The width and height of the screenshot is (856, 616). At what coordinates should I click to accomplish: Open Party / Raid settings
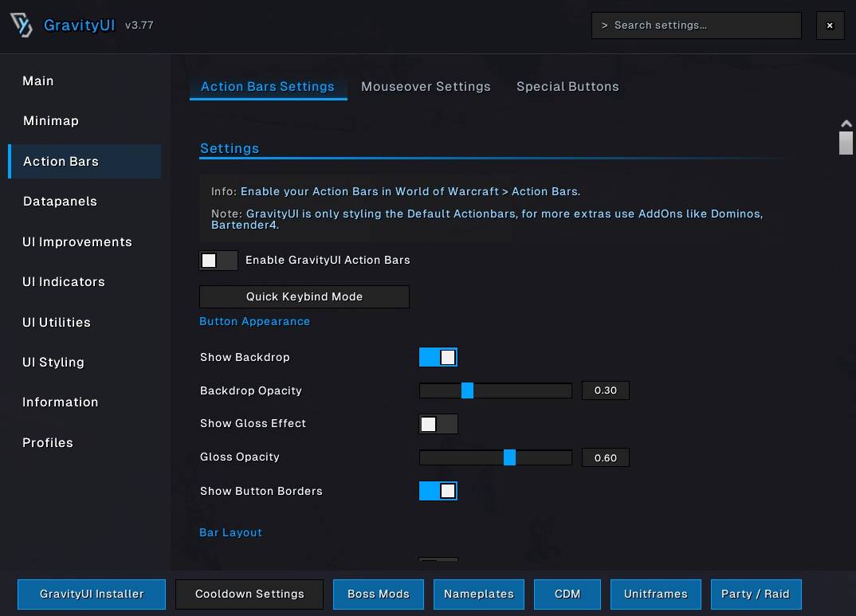(x=756, y=594)
